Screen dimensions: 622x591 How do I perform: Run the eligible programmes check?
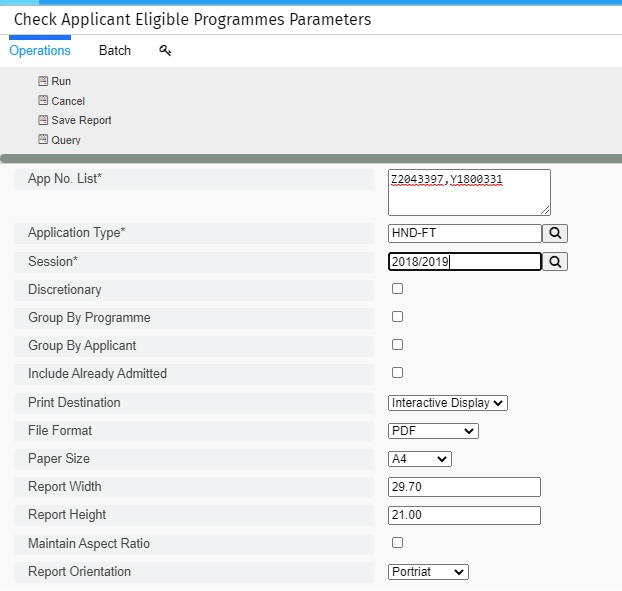[x=61, y=81]
